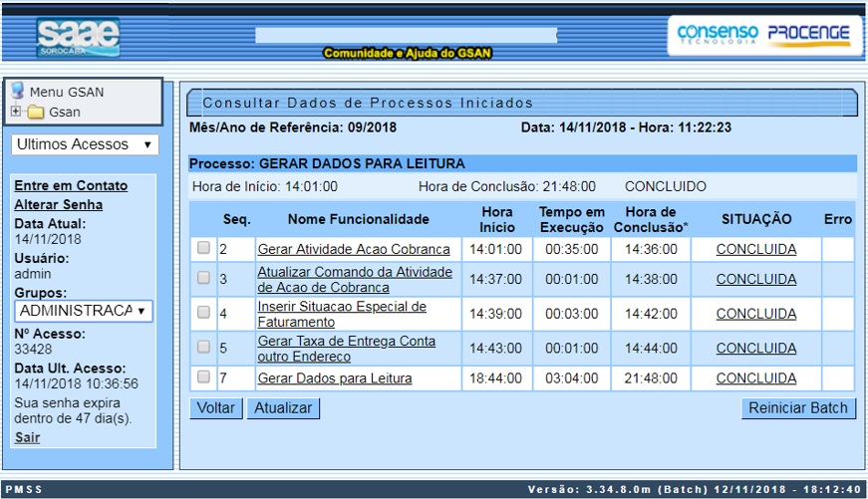Click CONCLUIDA status for sequence 7
This screenshot has width=868, height=499.
pyautogui.click(x=756, y=378)
